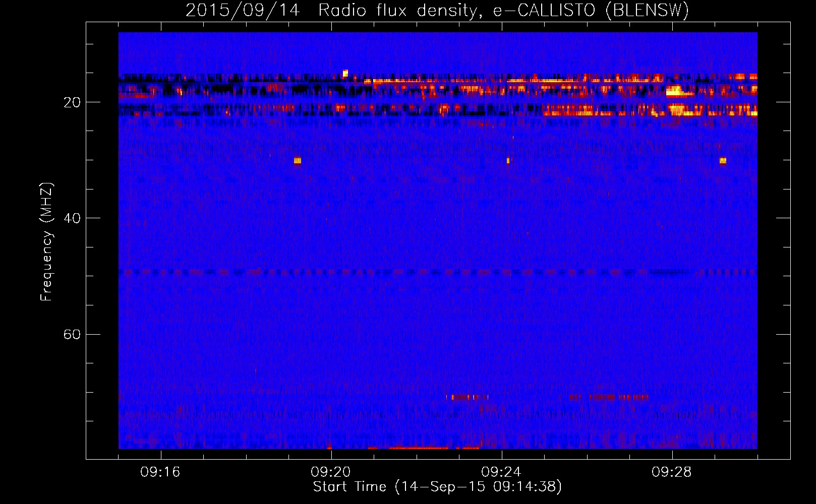The height and width of the screenshot is (504, 816).
Task: Click the 09:20 time tick label
Action: (x=331, y=472)
